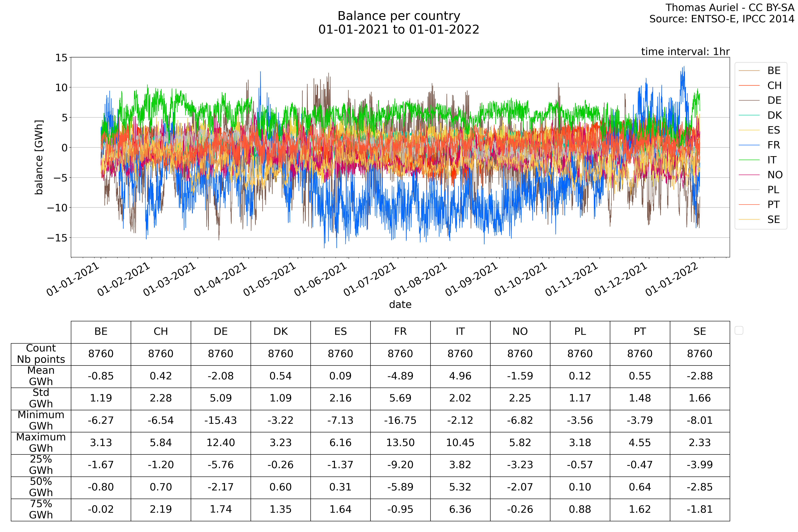This screenshot has height=532, width=798.
Task: Click the Mean GWh row label
Action: click(41, 376)
